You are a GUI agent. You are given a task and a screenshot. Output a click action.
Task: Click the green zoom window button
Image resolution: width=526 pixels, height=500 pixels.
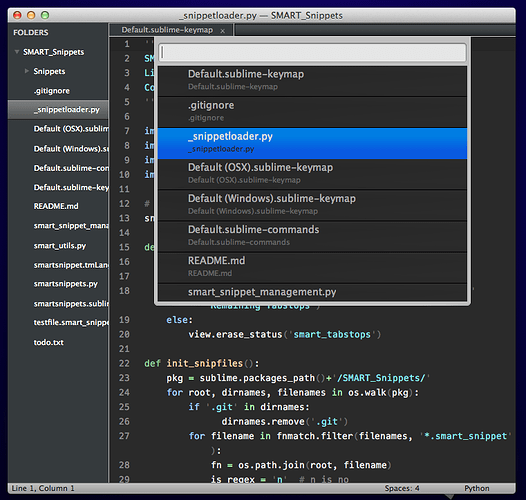click(45, 15)
